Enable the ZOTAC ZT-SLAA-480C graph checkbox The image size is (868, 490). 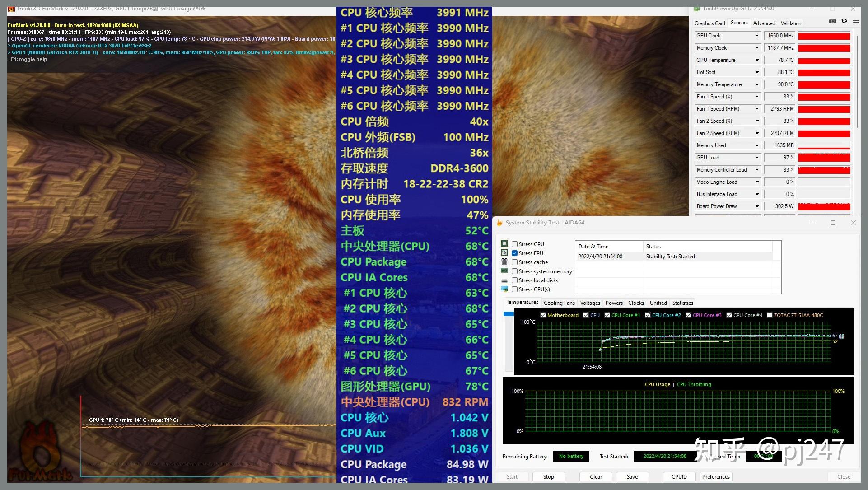point(770,315)
